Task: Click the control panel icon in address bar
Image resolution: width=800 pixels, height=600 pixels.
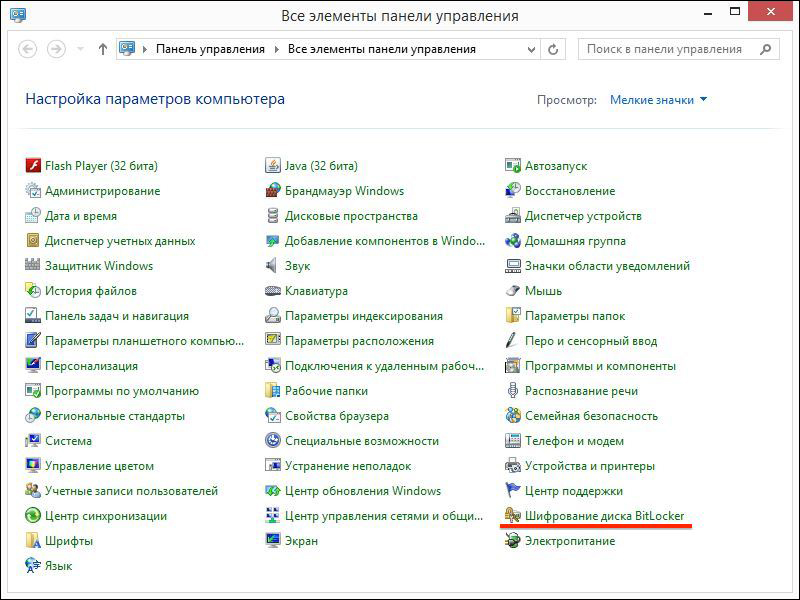Action: [127, 48]
